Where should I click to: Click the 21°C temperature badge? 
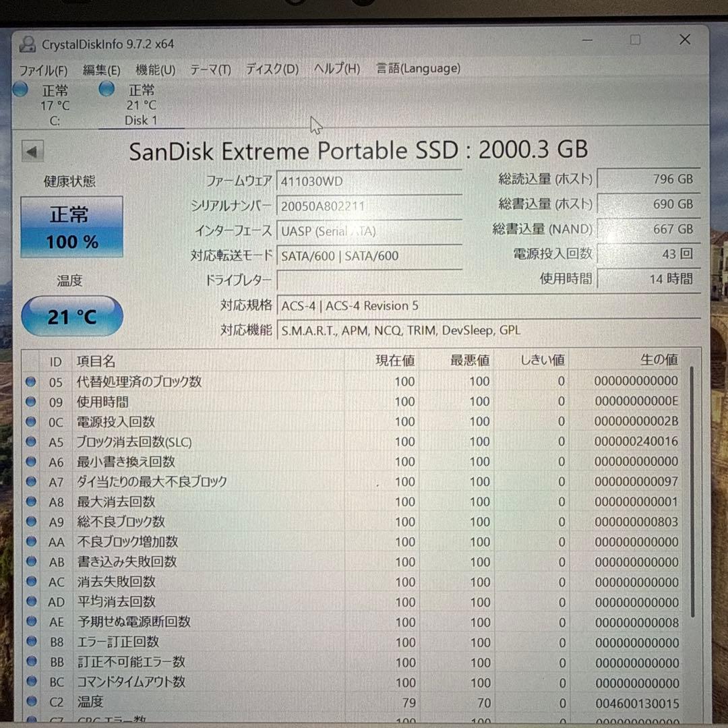pyautogui.click(x=71, y=315)
